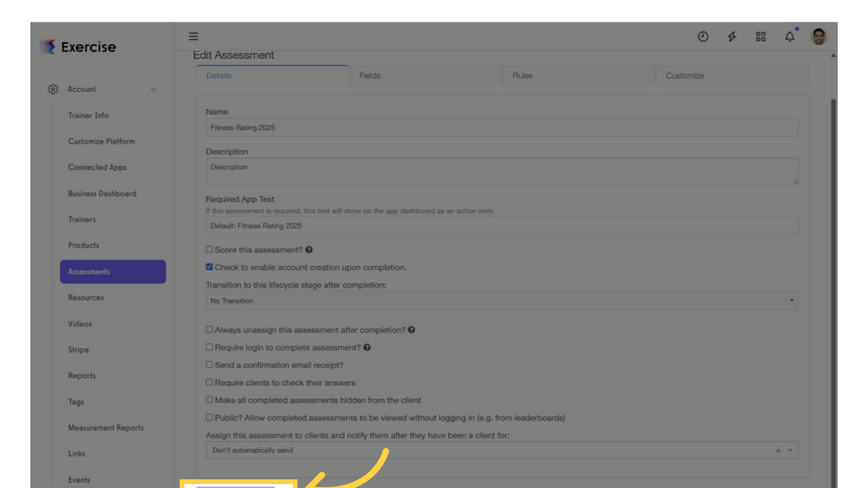Click the Account gear icon
Screen dimensions: 868x488
(x=53, y=89)
